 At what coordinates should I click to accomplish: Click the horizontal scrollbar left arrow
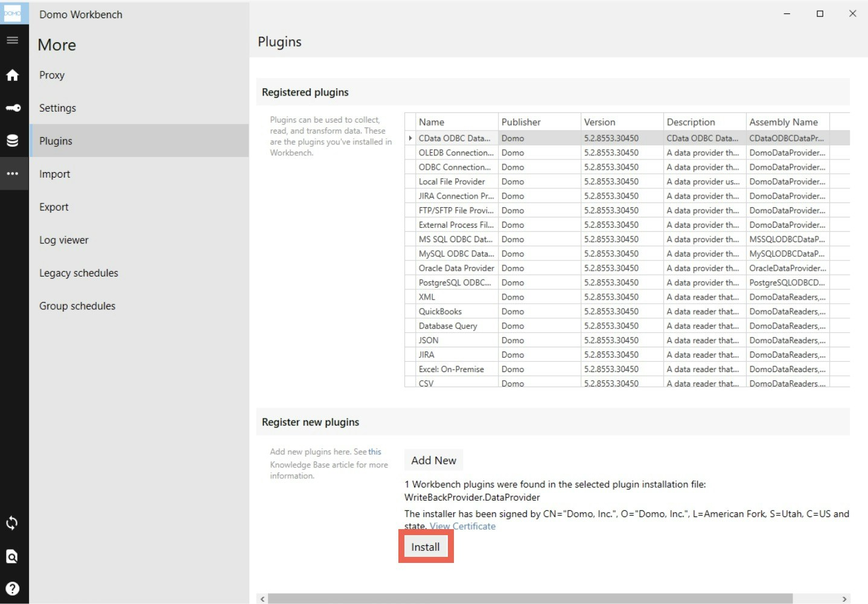click(262, 599)
